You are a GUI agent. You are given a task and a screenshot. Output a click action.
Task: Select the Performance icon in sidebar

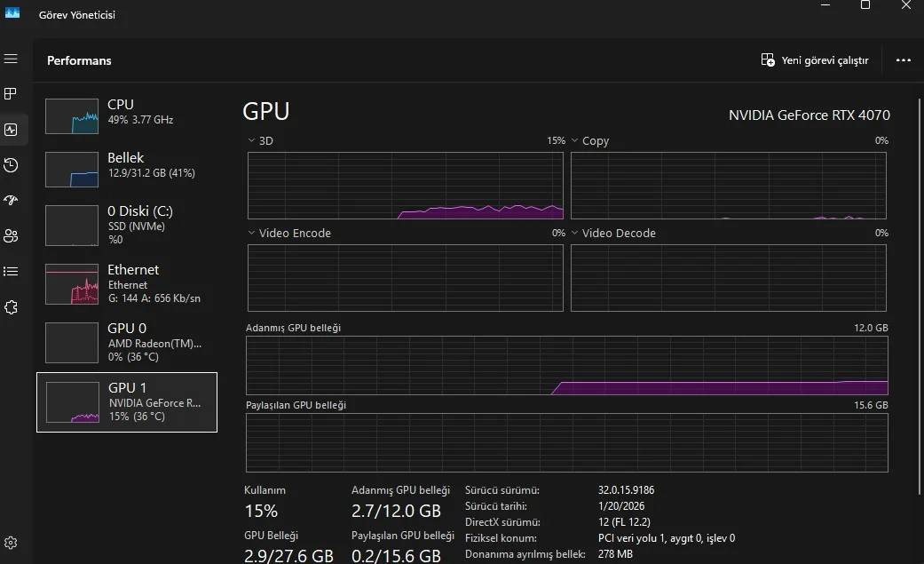12,130
